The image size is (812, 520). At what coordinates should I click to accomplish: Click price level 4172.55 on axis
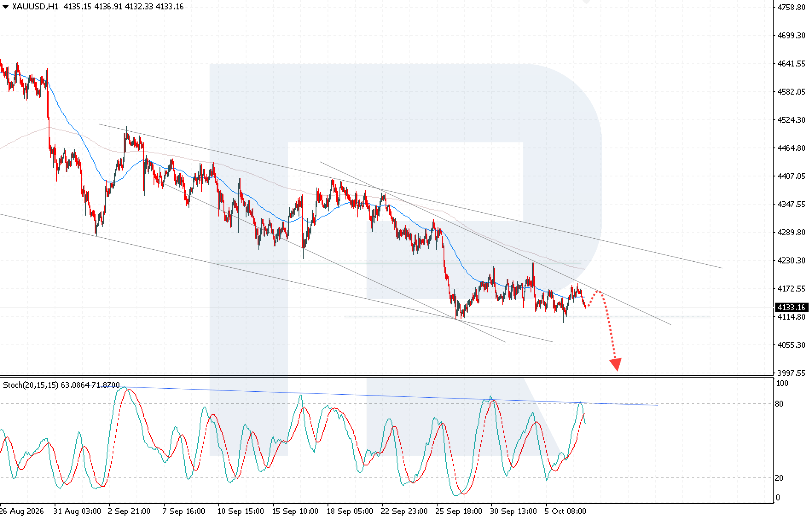(792, 289)
